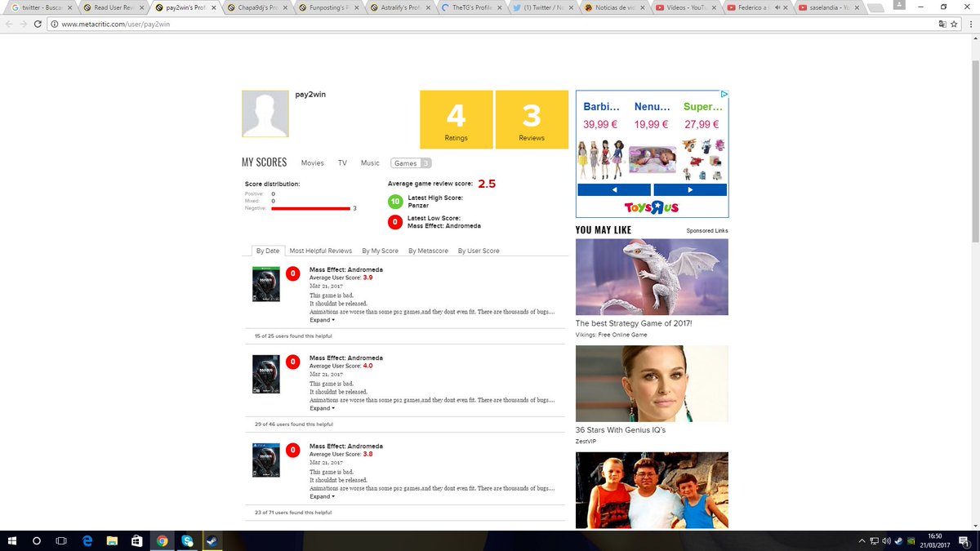Viewport: 980px width, 551px height.
Task: Open the AdChoices icon on Toys R Us ad
Action: tap(724, 94)
